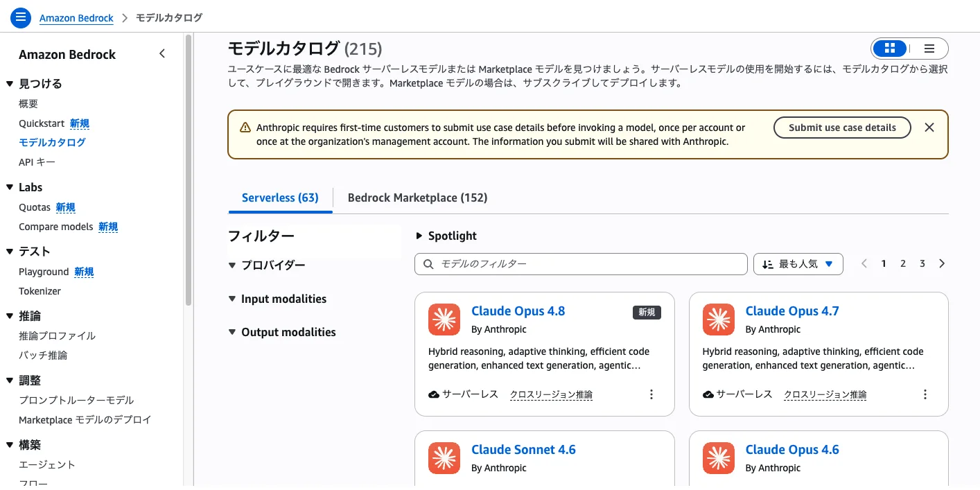Collapse the 調整 sidebar section
The image size is (980, 490).
[x=10, y=380]
